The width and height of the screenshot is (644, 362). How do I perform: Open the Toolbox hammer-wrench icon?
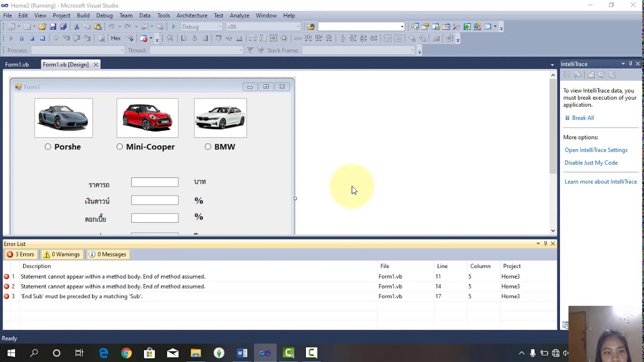pyautogui.click(x=456, y=27)
